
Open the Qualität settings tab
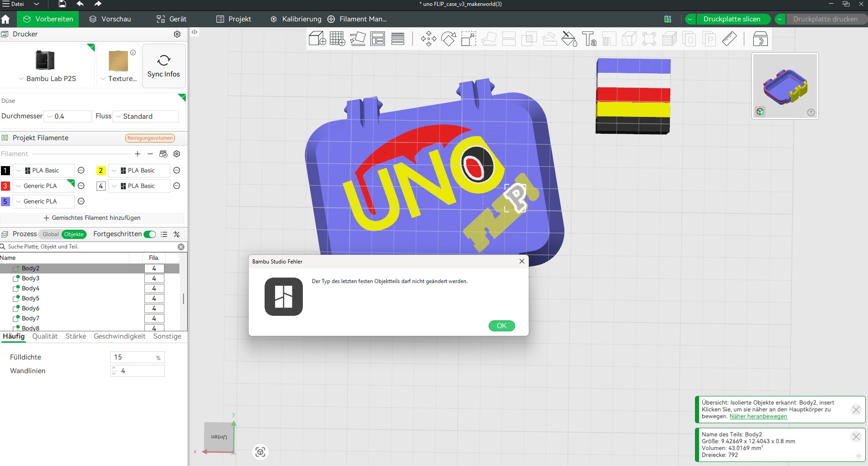(45, 336)
